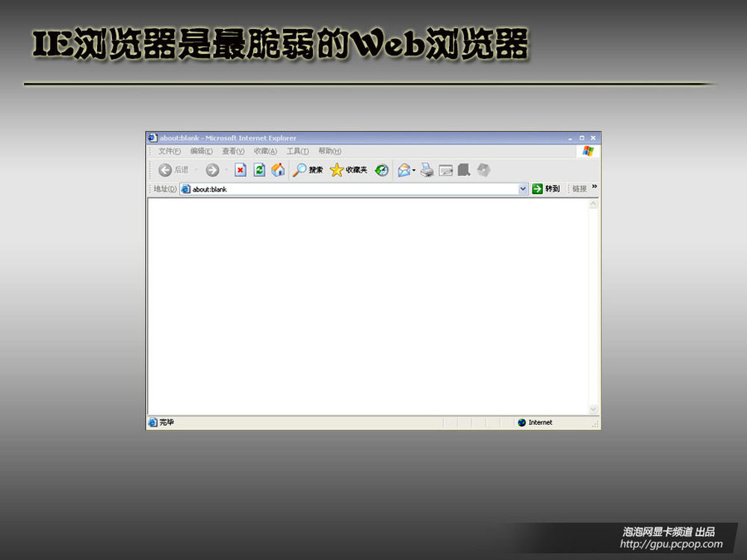
Task: Click the scrollbar up arrow
Action: pos(593,204)
